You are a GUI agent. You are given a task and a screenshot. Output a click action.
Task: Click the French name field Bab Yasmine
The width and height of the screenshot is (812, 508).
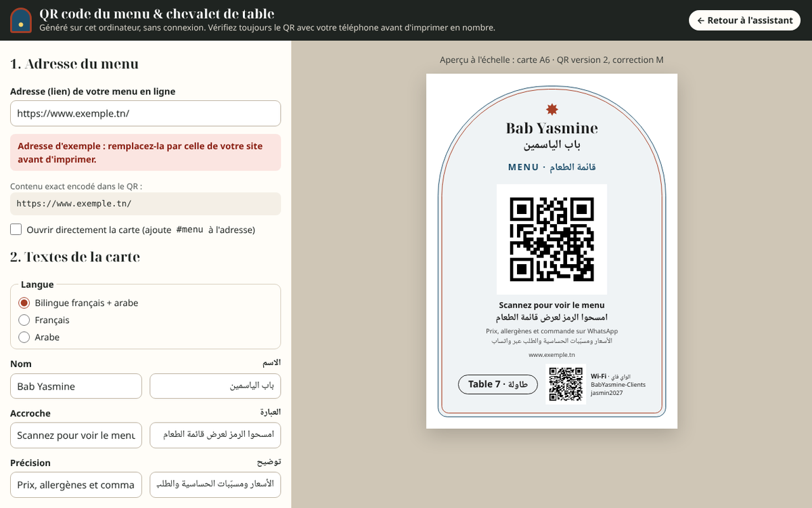[76, 386]
